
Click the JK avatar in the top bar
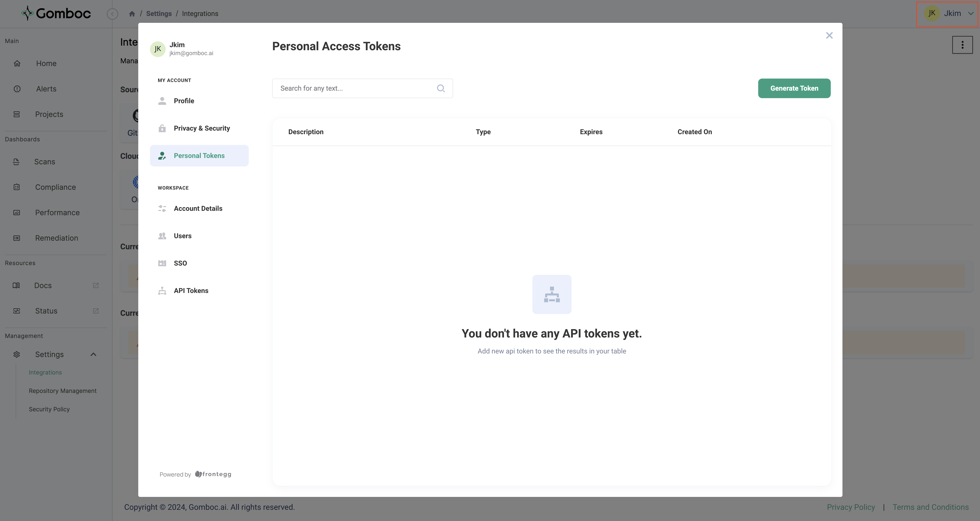point(932,13)
